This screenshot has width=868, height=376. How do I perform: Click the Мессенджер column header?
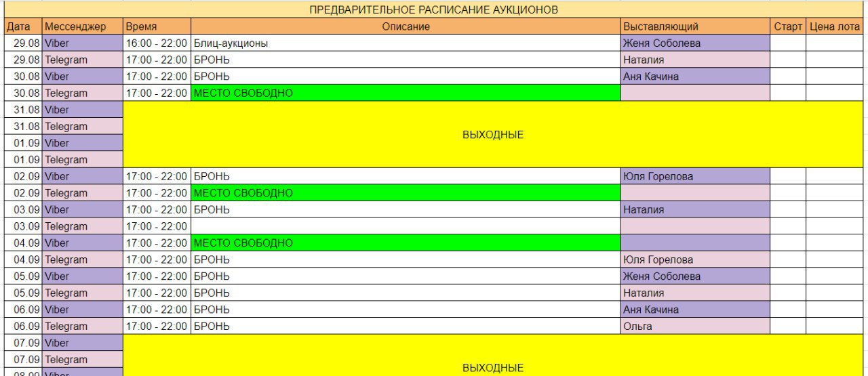[82, 26]
